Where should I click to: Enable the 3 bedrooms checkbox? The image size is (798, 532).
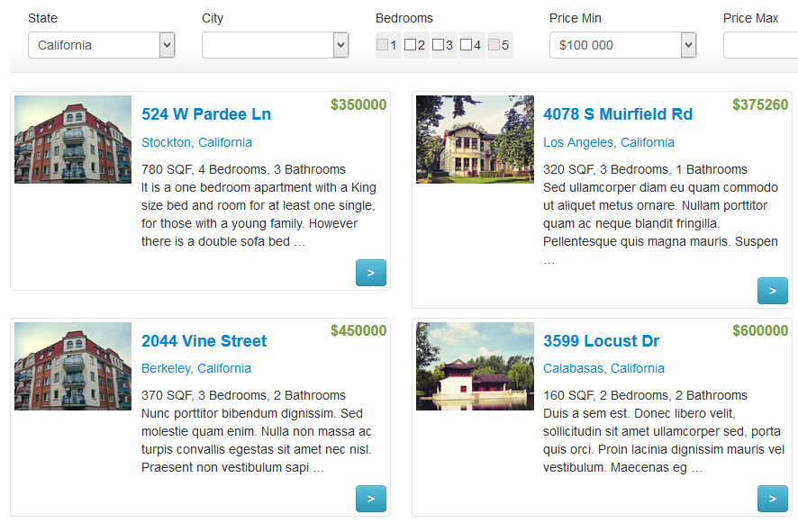click(x=438, y=43)
